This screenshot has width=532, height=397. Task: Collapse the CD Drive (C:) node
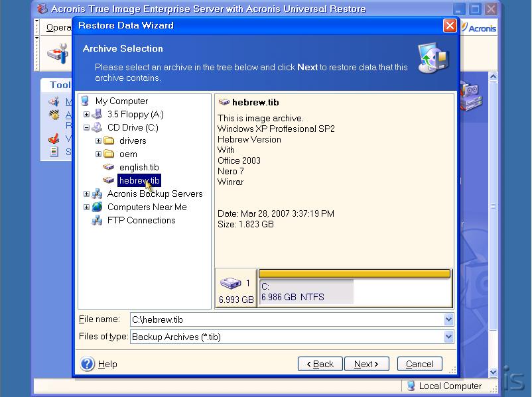click(x=86, y=127)
